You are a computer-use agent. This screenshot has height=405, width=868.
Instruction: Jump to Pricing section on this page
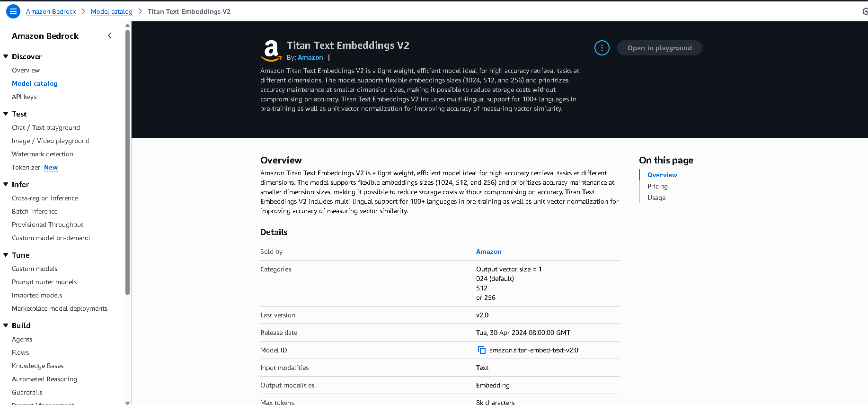pos(657,186)
